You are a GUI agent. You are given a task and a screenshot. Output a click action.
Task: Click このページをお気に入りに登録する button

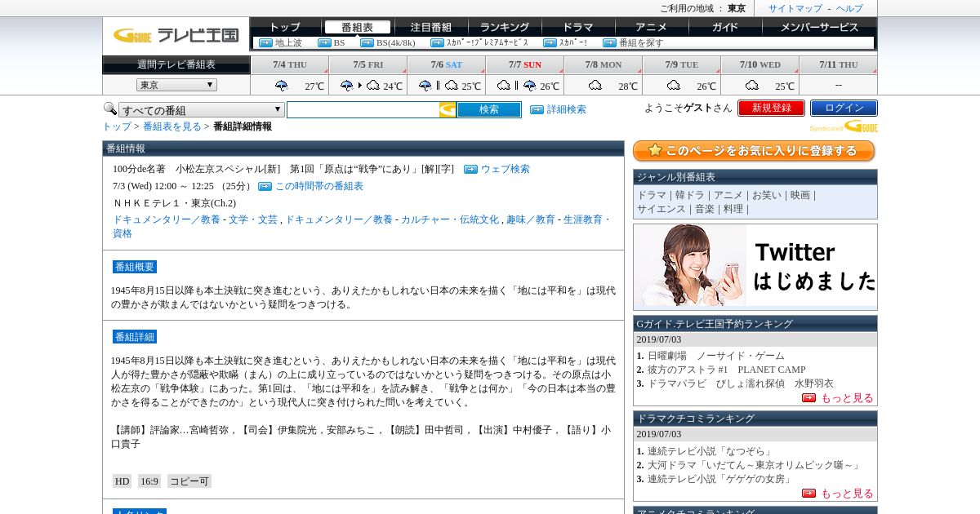754,151
